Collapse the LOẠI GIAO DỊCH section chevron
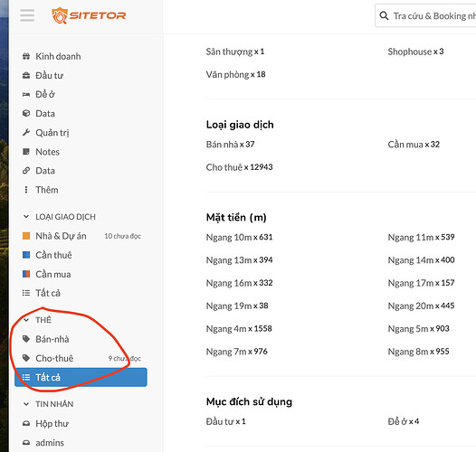 click(26, 217)
